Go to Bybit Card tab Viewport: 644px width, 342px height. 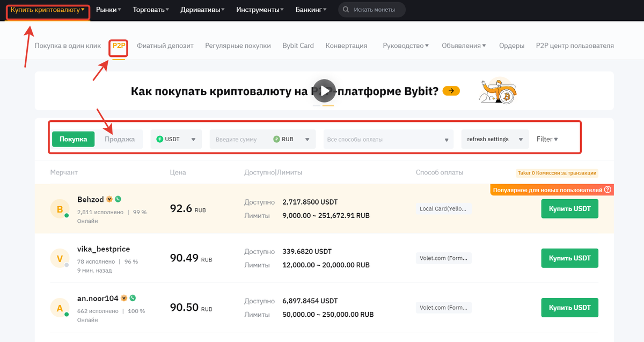298,46
